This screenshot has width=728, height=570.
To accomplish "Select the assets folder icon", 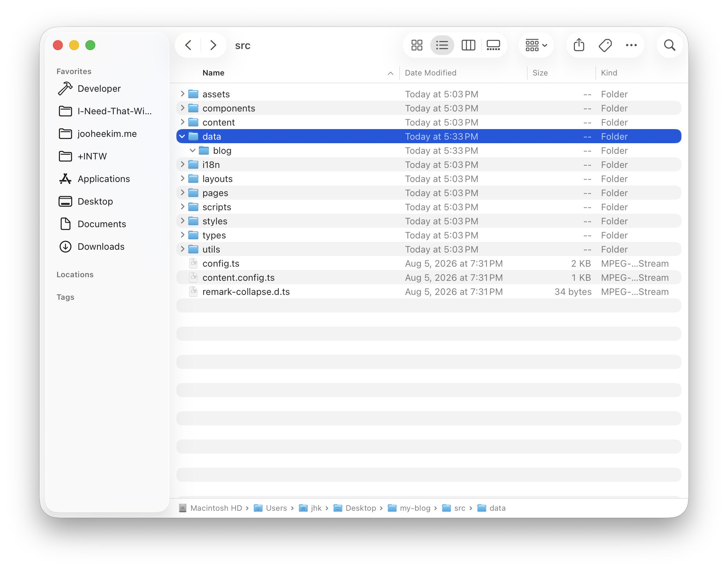I will point(193,94).
